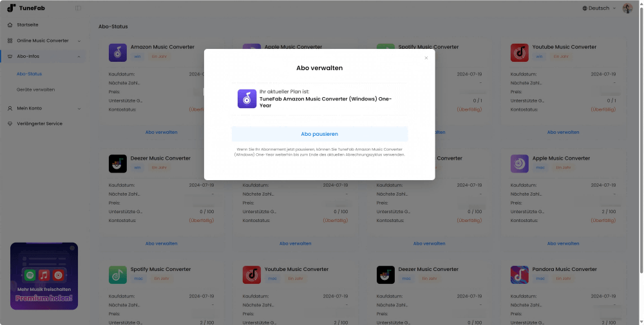Click the vertical page scrollbar
644x325 pixels.
point(641,140)
